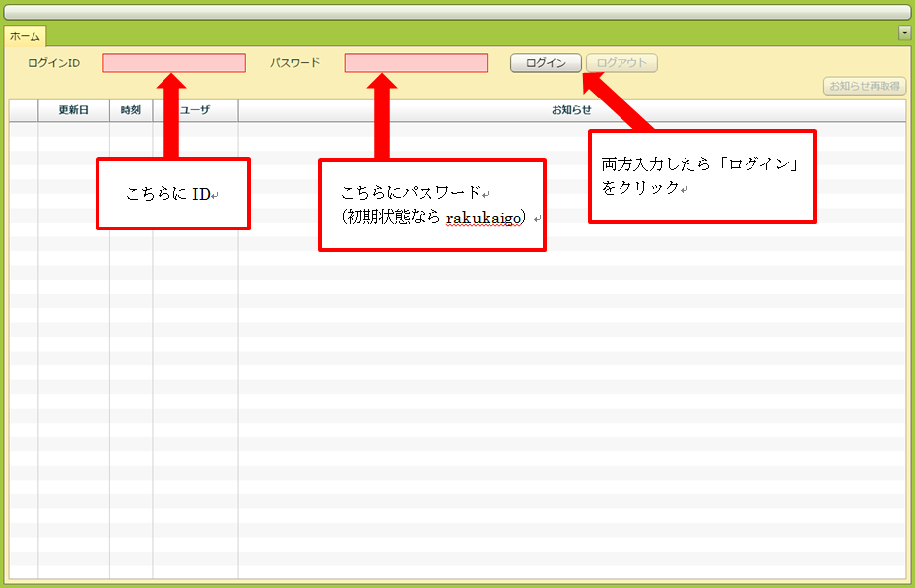Click the blank first column header
Image resolution: width=915 pixels, height=588 pixels.
click(x=24, y=110)
